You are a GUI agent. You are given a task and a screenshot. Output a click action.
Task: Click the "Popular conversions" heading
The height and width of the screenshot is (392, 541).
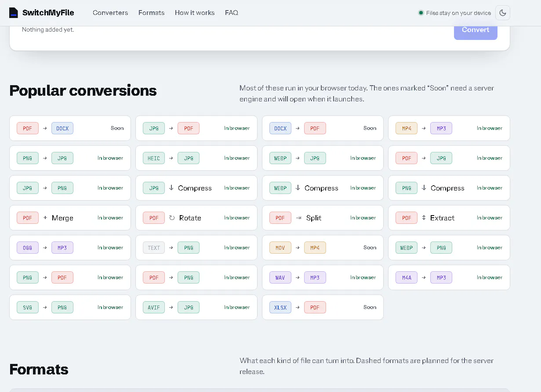tap(83, 90)
